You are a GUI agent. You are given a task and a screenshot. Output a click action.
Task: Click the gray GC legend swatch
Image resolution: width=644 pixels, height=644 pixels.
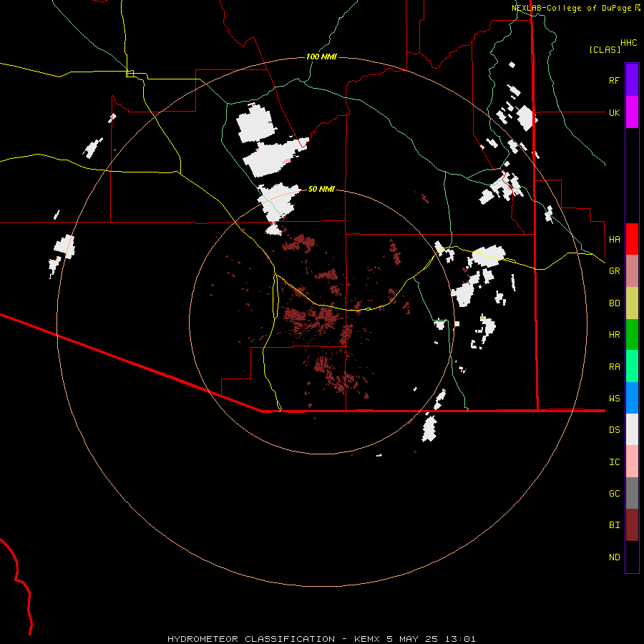pos(632,493)
